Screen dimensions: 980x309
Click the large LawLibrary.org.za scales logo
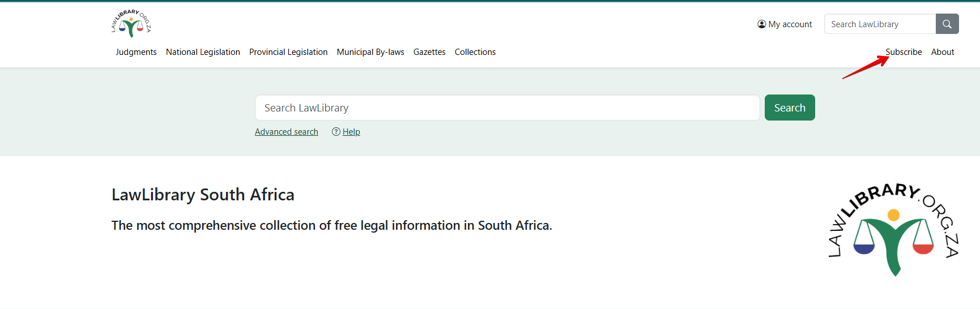point(893,229)
